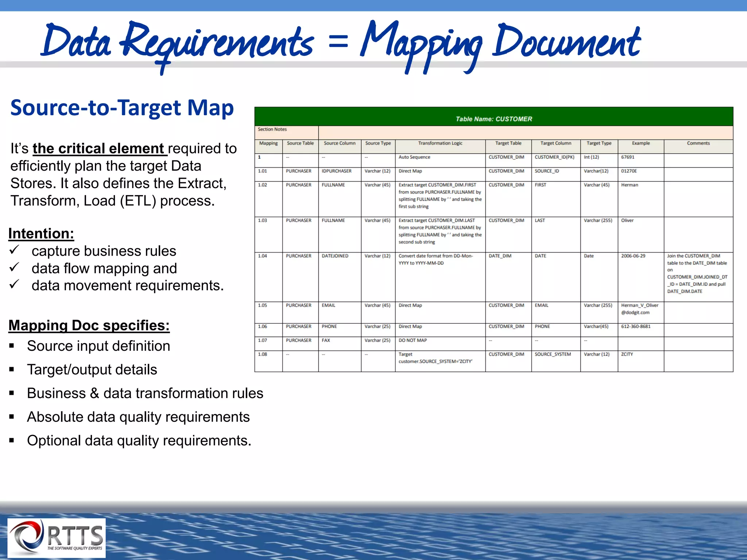Click 'data movement requirements.' line
Image resolution: width=747 pixels, height=560 pixels.
click(128, 285)
